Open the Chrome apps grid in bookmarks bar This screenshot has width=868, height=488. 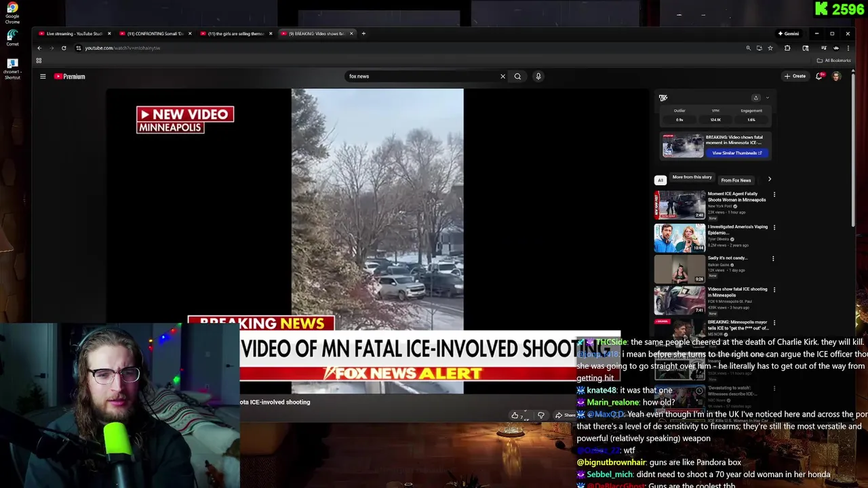[x=39, y=60]
